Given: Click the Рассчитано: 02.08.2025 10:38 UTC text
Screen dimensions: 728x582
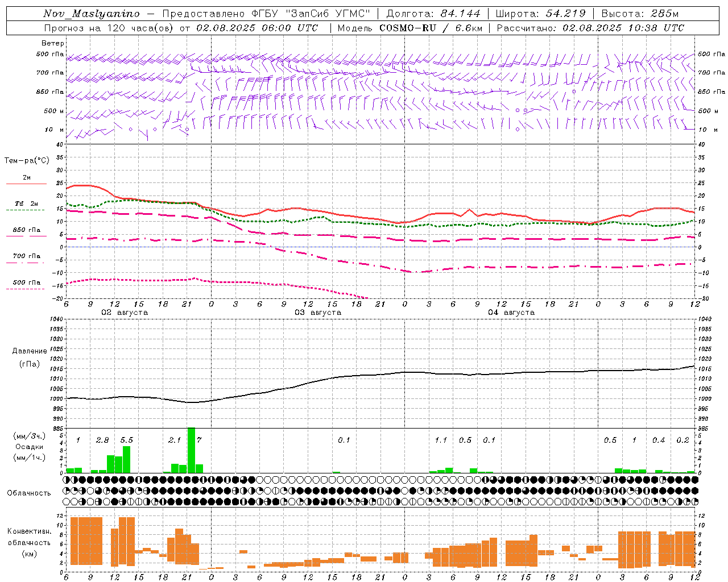Looking at the screenshot, I should coord(590,28).
